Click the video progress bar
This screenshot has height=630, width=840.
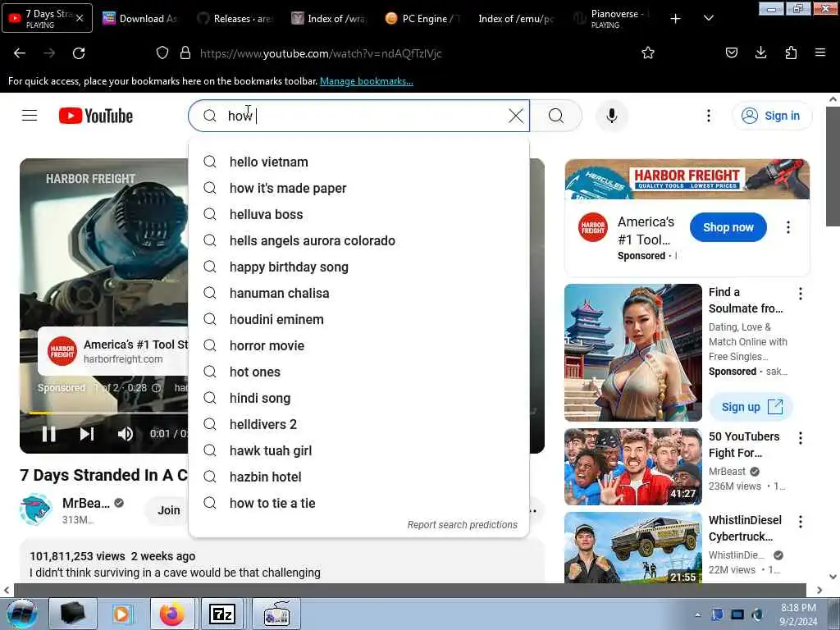coord(108,413)
